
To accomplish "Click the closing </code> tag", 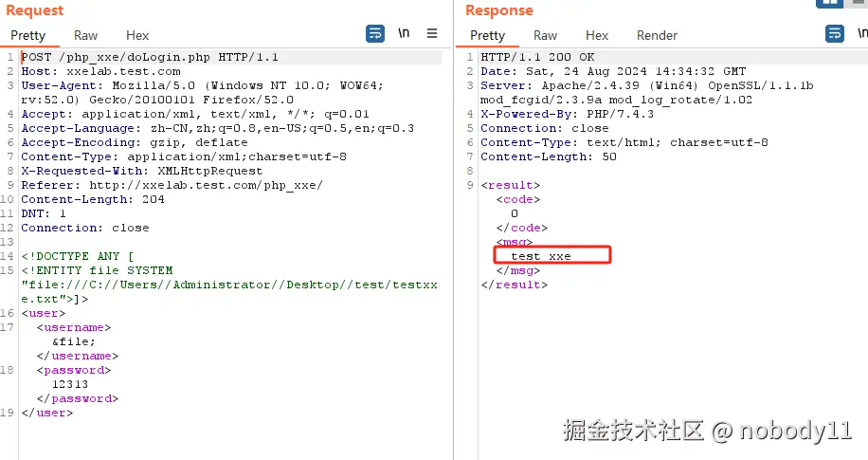I will (522, 228).
